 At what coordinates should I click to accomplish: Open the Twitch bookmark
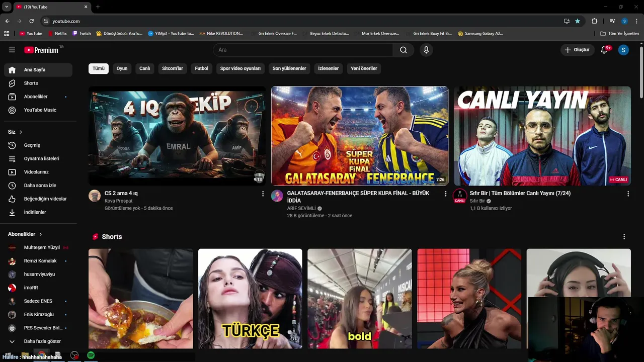pos(82,34)
